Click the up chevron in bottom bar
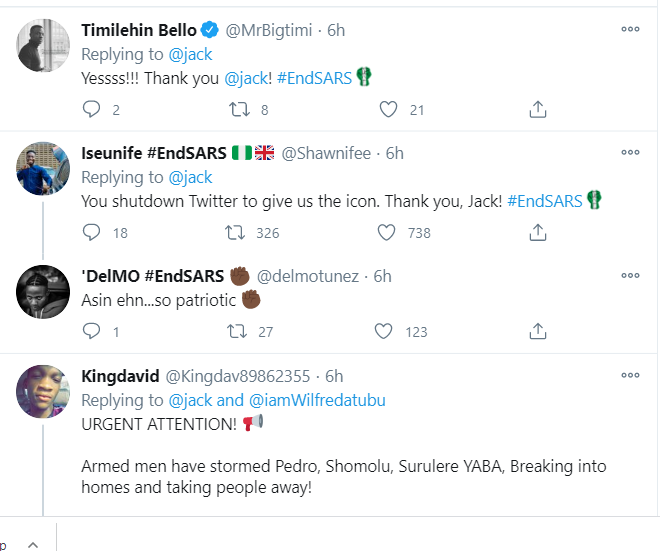Image resolution: width=660 pixels, height=551 pixels. 32,543
